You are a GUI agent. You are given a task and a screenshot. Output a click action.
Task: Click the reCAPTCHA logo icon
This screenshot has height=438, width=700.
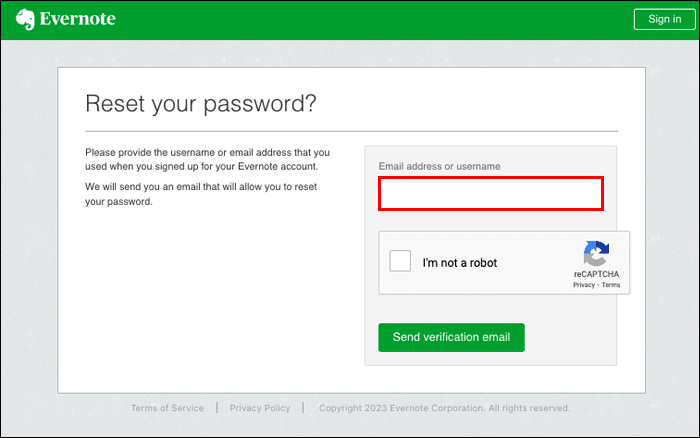pos(596,253)
